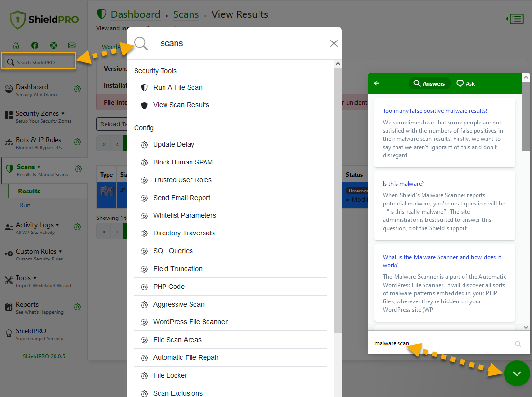Click gear icon next to SQL Queries
The height and width of the screenshot is (397, 532).
point(144,251)
